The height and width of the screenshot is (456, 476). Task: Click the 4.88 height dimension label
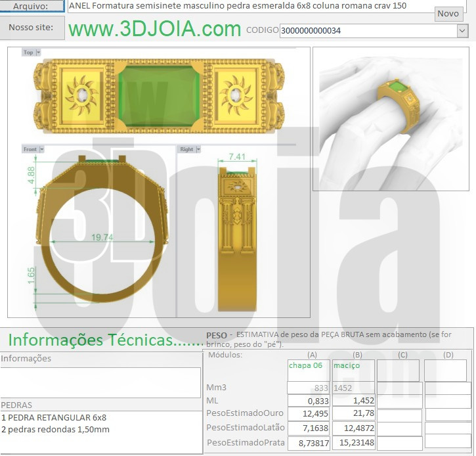pyautogui.click(x=32, y=175)
